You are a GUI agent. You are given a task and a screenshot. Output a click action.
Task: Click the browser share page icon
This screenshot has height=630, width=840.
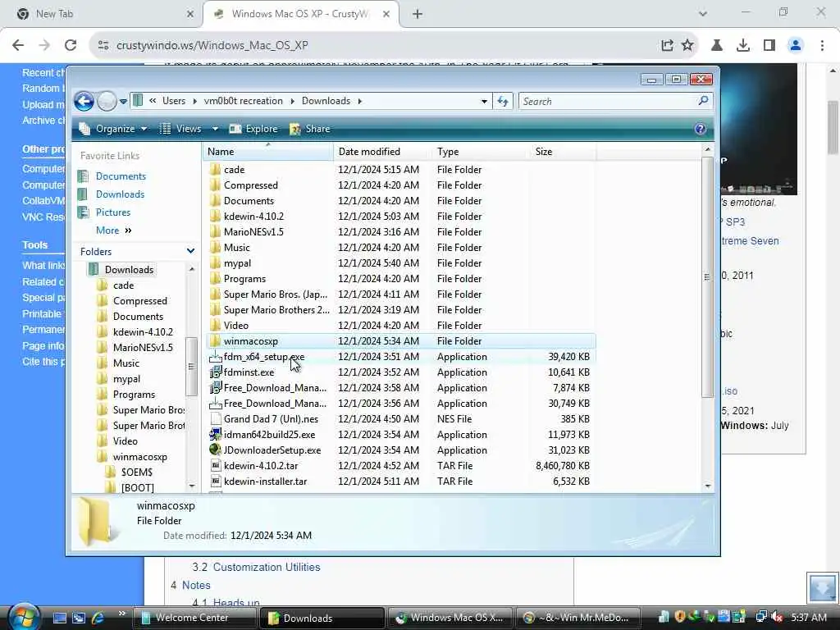[x=666, y=45]
